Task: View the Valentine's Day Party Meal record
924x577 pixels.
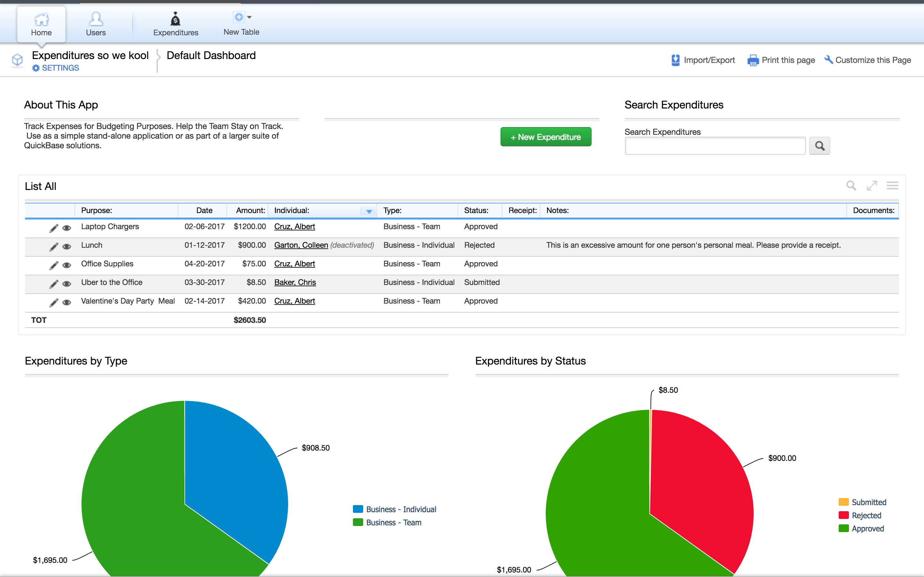Action: tap(67, 303)
